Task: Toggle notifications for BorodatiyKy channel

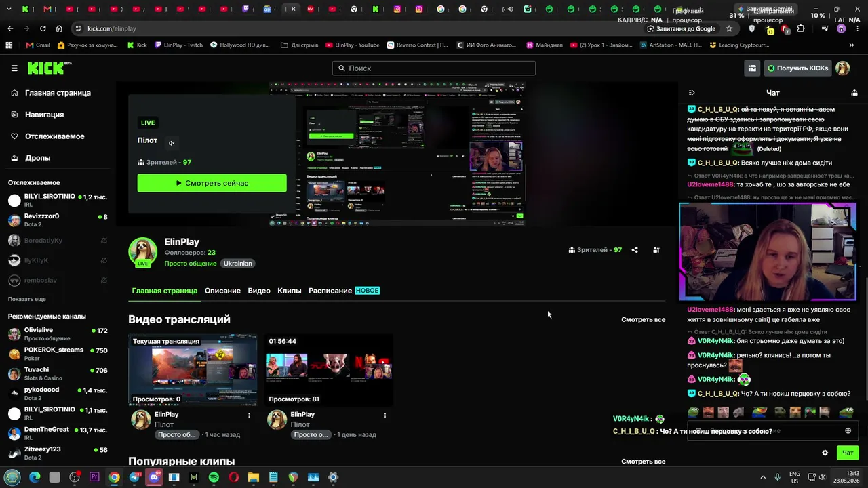Action: coord(104,241)
